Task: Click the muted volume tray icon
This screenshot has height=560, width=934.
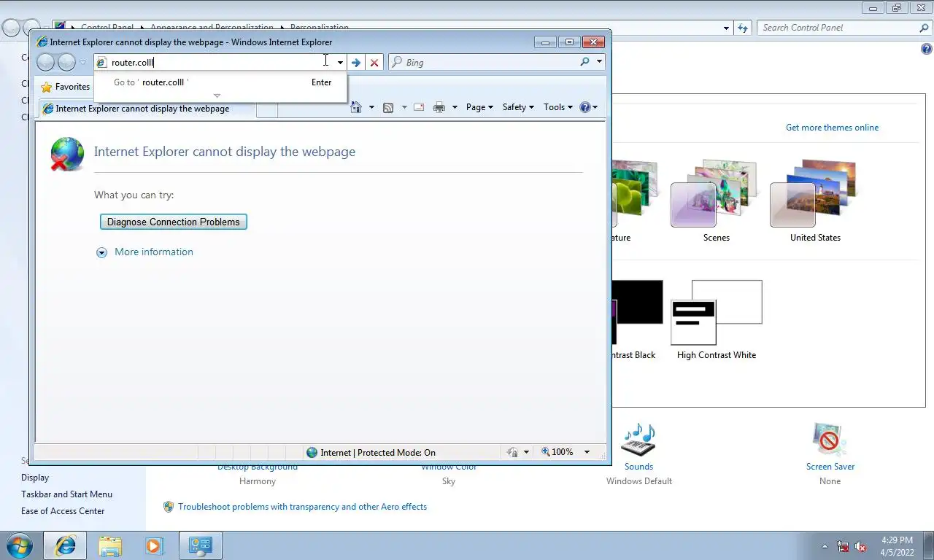Action: (x=861, y=546)
